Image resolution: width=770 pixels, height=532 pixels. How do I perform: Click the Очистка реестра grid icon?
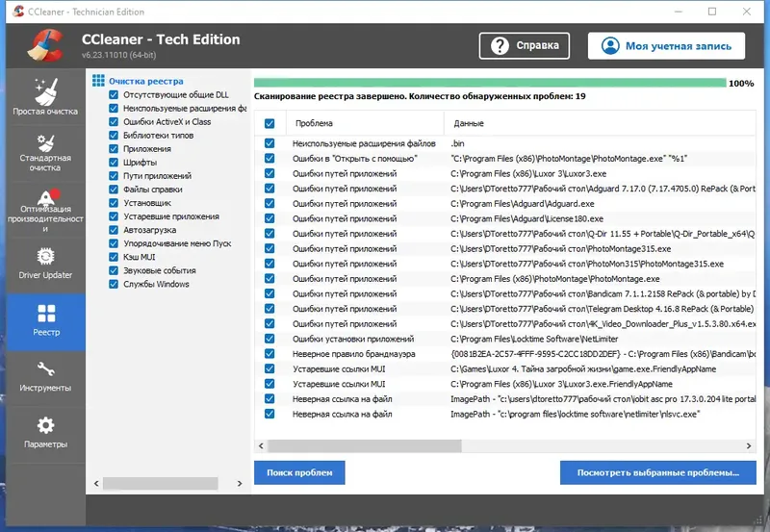click(x=99, y=81)
